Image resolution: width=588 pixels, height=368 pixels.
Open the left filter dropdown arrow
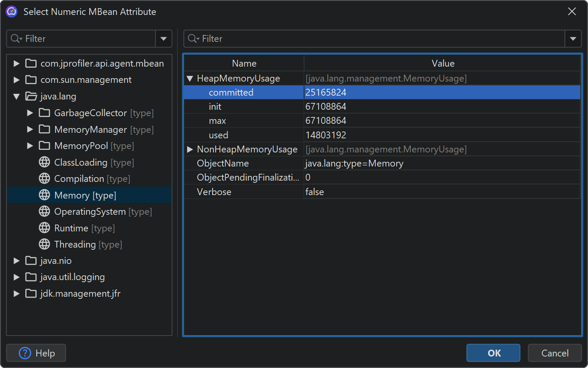pos(164,38)
